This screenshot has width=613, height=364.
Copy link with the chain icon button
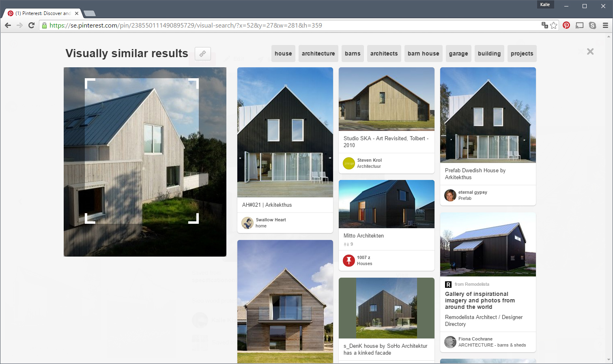coord(203,54)
